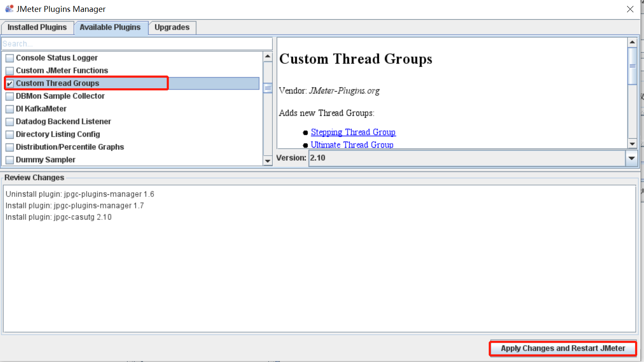Expand the Version dropdown arrow
This screenshot has width=644, height=362.
[x=631, y=158]
